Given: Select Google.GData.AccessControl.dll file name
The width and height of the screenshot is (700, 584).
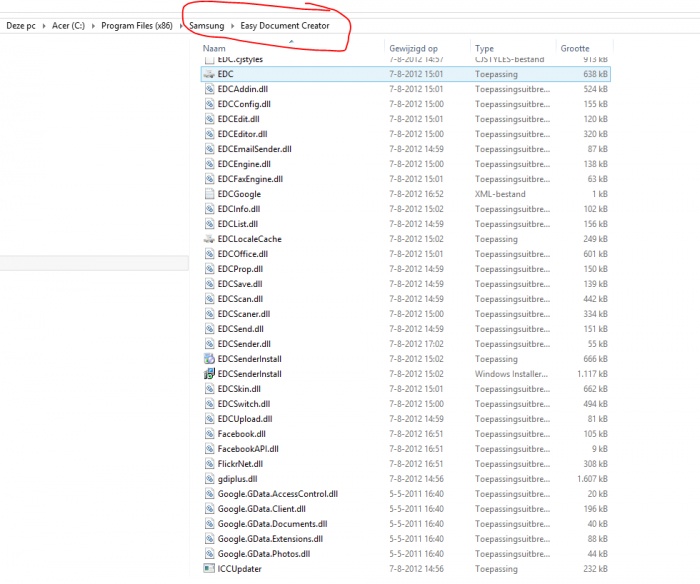Looking at the screenshot, I should point(278,494).
